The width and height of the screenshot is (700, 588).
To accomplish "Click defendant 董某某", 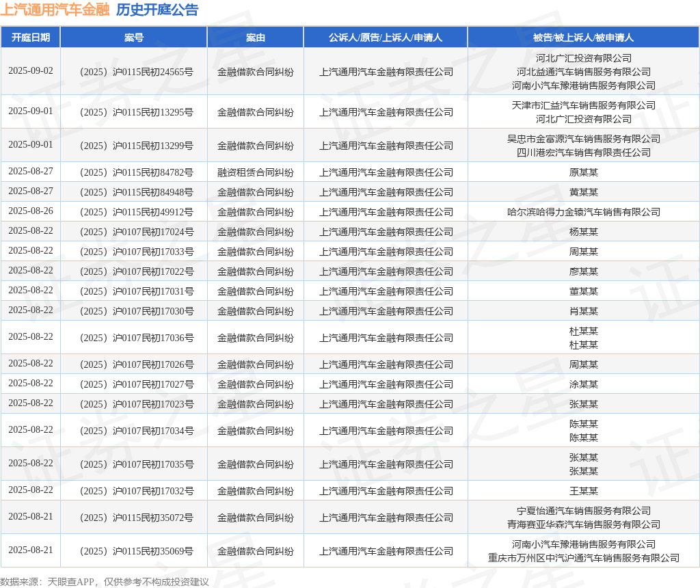I will 584,291.
